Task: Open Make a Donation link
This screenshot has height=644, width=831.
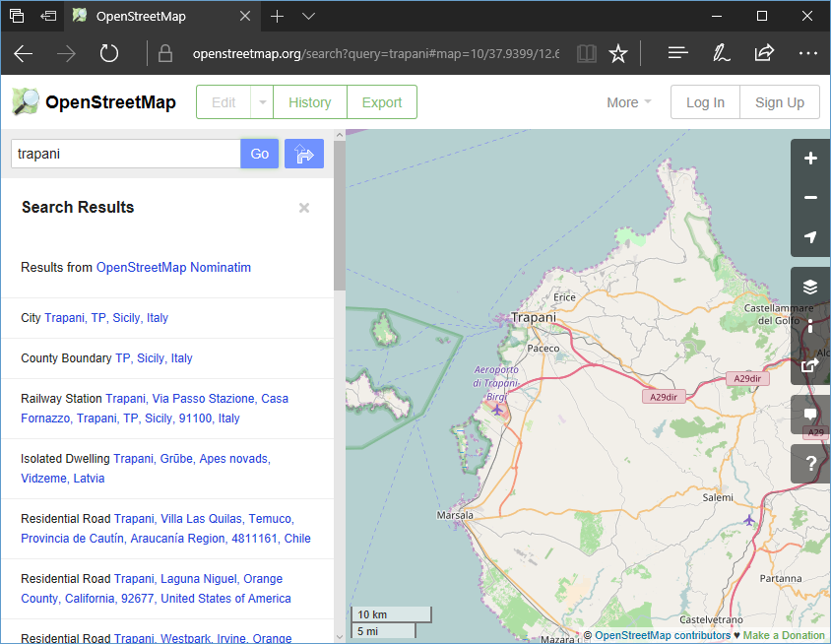Action: (x=784, y=635)
